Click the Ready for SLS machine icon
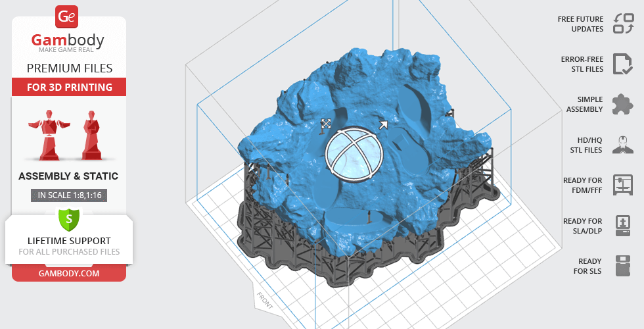644x329 pixels. [x=622, y=266]
